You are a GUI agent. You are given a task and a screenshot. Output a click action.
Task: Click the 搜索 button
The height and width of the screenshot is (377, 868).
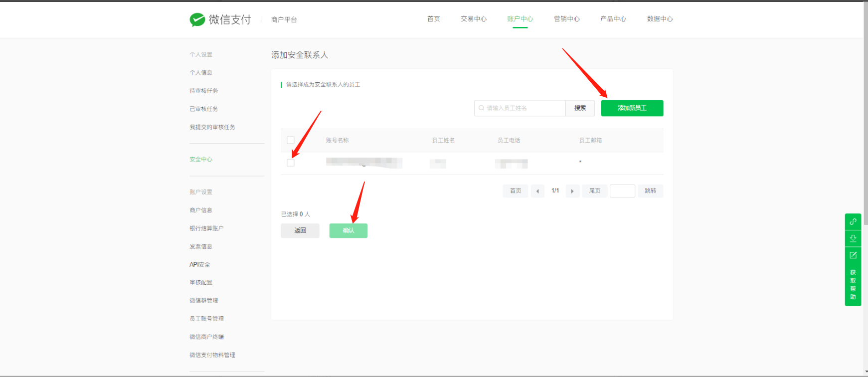pyautogui.click(x=580, y=108)
